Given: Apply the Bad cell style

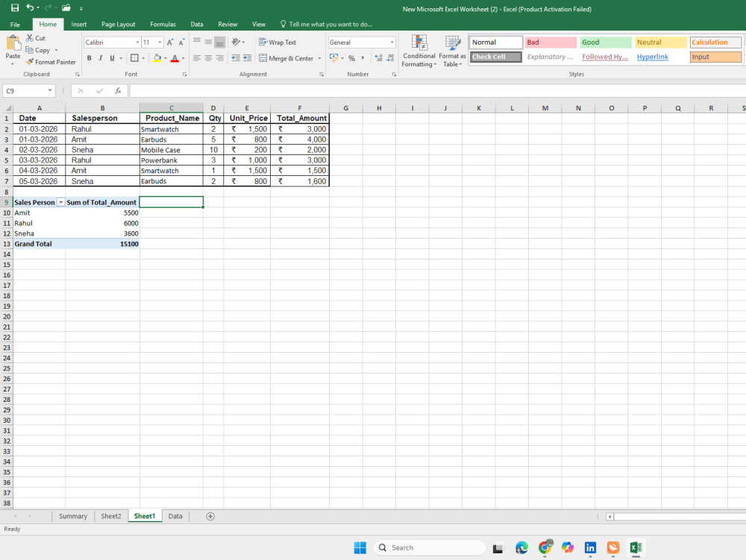Looking at the screenshot, I should [551, 43].
